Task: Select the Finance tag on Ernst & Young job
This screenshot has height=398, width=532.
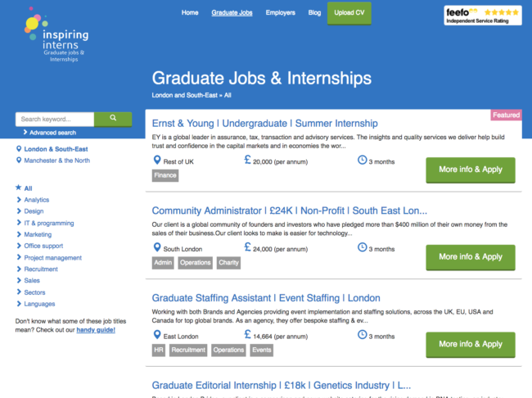Action: [165, 175]
